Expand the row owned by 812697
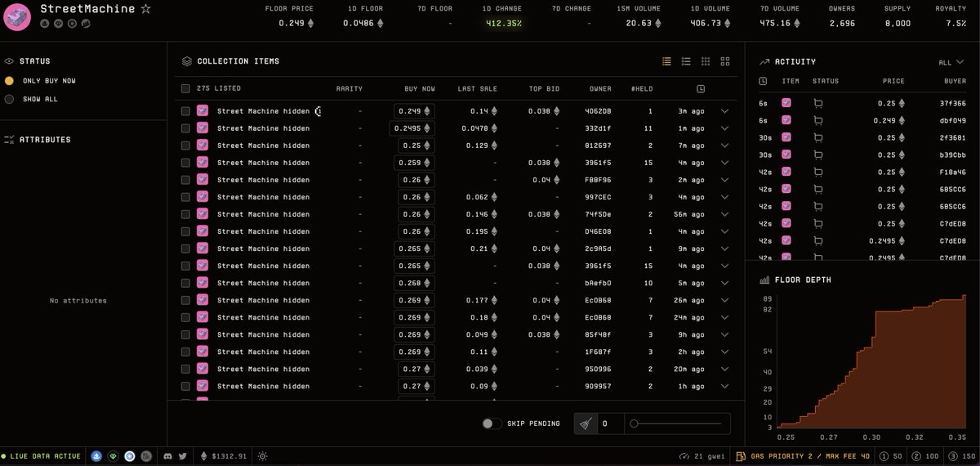This screenshot has width=980, height=466. (x=724, y=146)
